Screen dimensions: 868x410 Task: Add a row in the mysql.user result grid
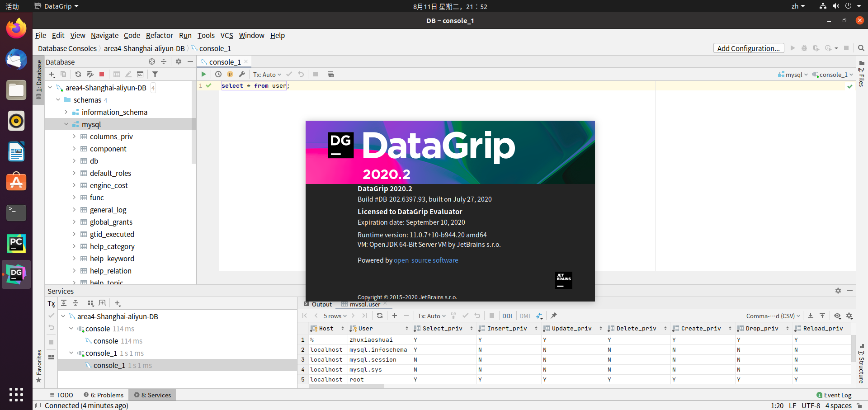[x=395, y=316]
